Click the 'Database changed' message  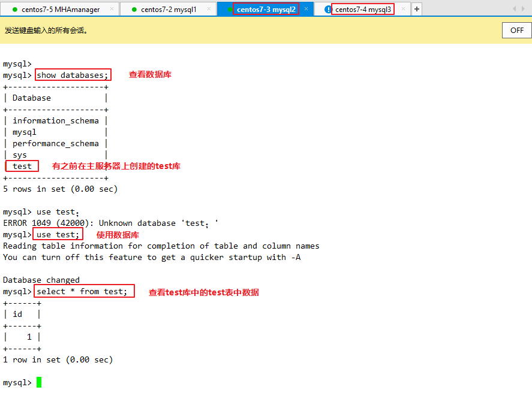pyautogui.click(x=41, y=280)
